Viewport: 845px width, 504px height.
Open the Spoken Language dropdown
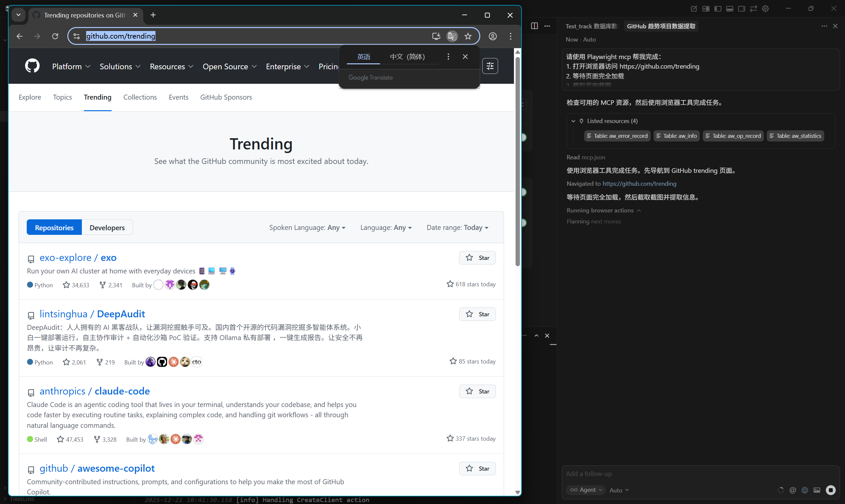pyautogui.click(x=307, y=228)
